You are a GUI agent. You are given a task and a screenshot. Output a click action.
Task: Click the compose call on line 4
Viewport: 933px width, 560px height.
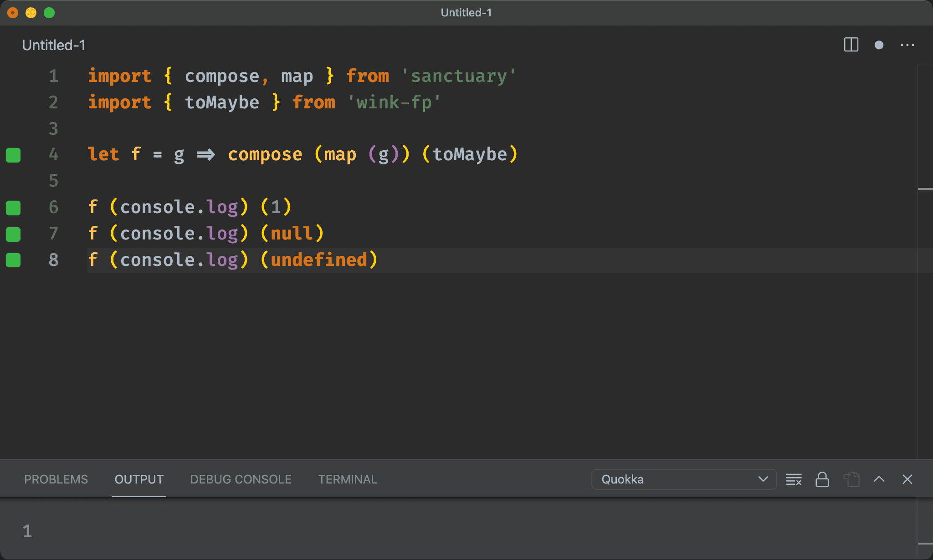(265, 155)
